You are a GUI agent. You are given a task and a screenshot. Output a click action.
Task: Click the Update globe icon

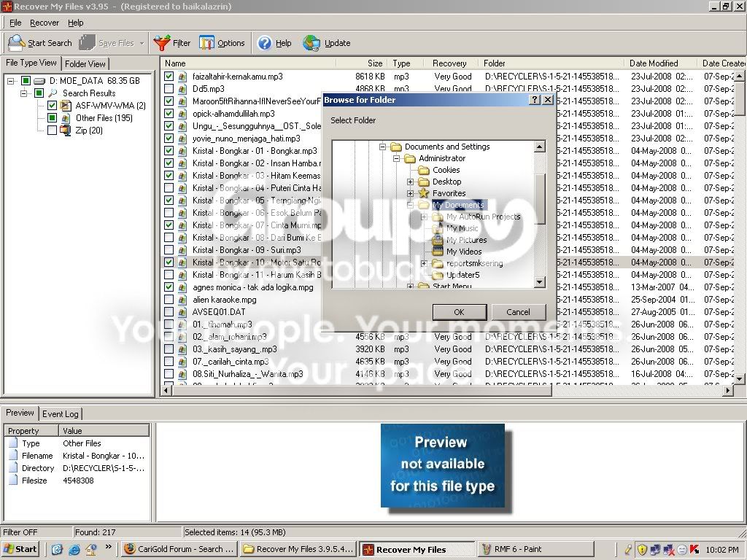click(311, 43)
